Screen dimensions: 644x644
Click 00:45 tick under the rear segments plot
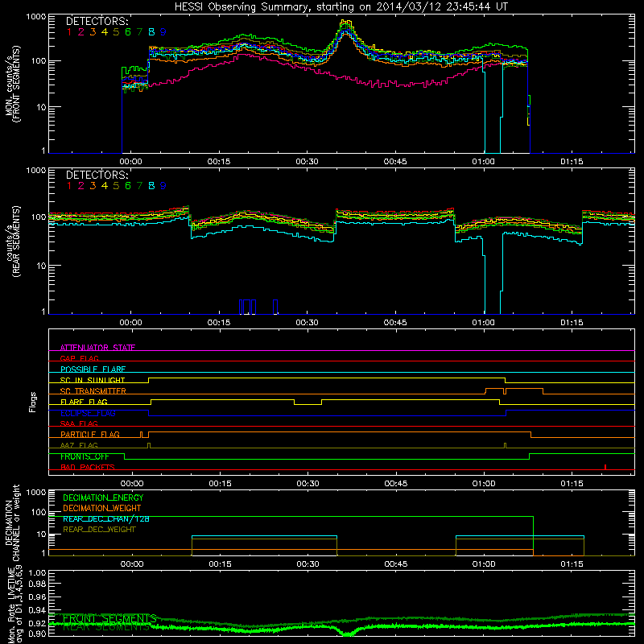(x=395, y=323)
